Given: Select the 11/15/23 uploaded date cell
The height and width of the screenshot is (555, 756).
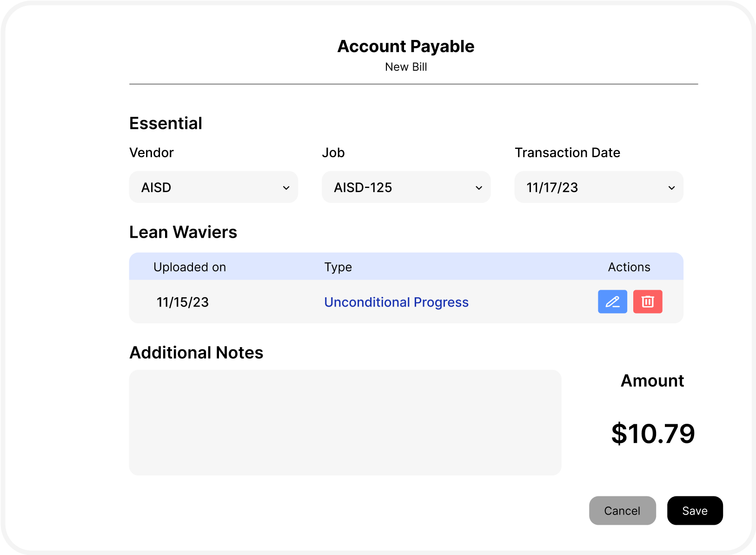Looking at the screenshot, I should coord(183,302).
